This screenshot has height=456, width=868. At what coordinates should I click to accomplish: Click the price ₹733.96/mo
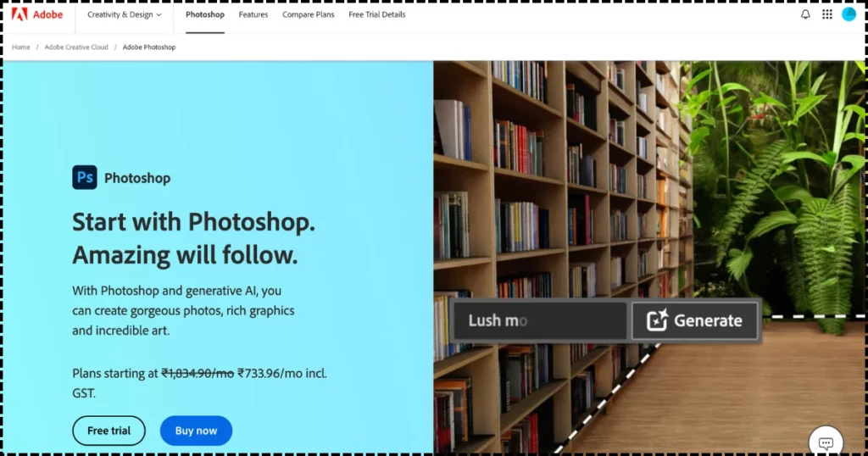[x=270, y=373]
